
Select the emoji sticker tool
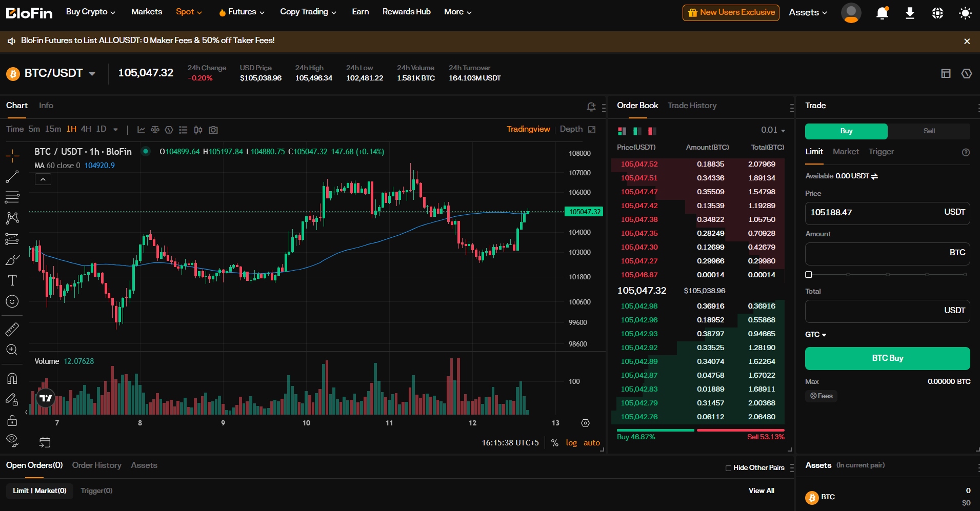tap(12, 301)
